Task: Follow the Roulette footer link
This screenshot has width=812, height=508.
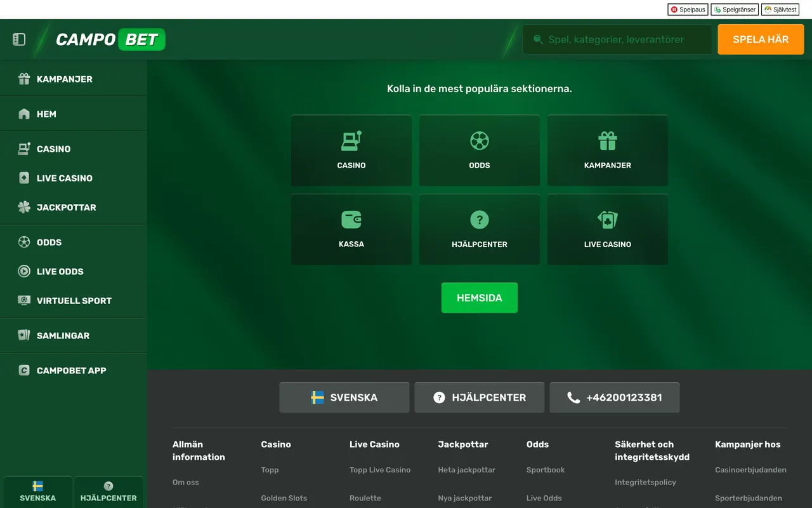Action: pyautogui.click(x=365, y=498)
